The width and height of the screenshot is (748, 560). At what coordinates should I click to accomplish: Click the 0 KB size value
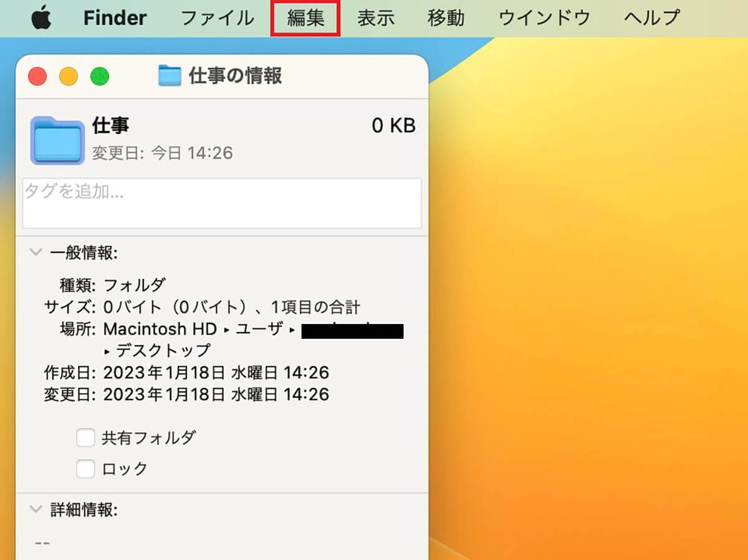[x=393, y=126]
